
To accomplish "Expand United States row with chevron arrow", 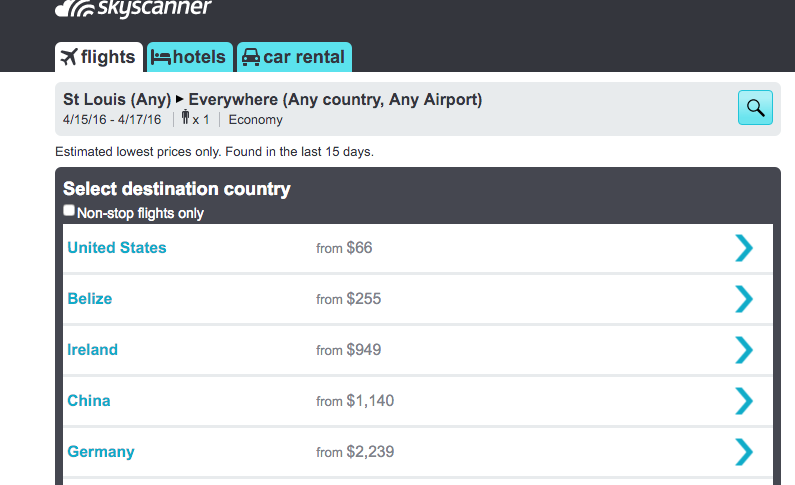I will click(x=744, y=248).
